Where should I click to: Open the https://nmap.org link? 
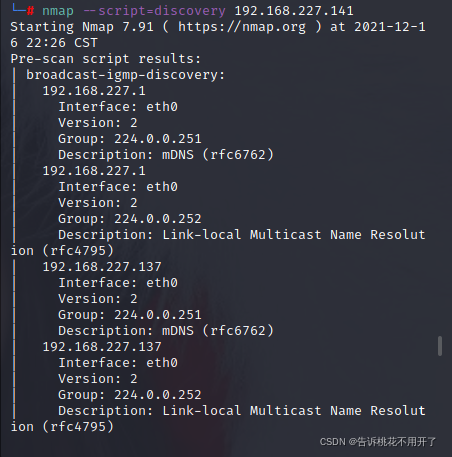(x=242, y=27)
